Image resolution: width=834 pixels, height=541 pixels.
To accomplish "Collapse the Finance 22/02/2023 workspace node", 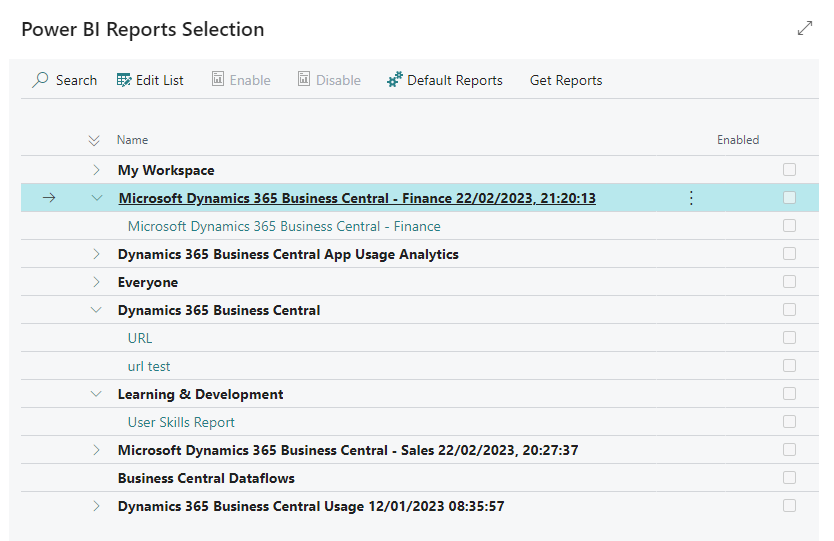I will click(x=96, y=198).
